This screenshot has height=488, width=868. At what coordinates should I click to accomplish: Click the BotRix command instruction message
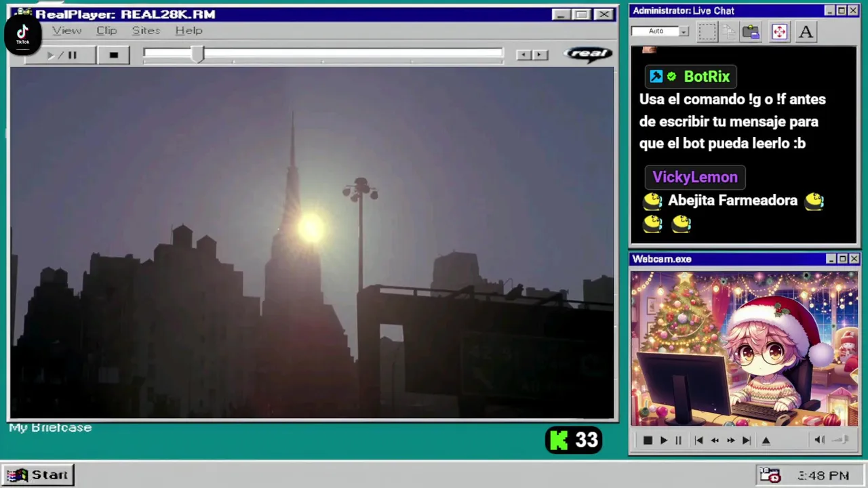732,121
